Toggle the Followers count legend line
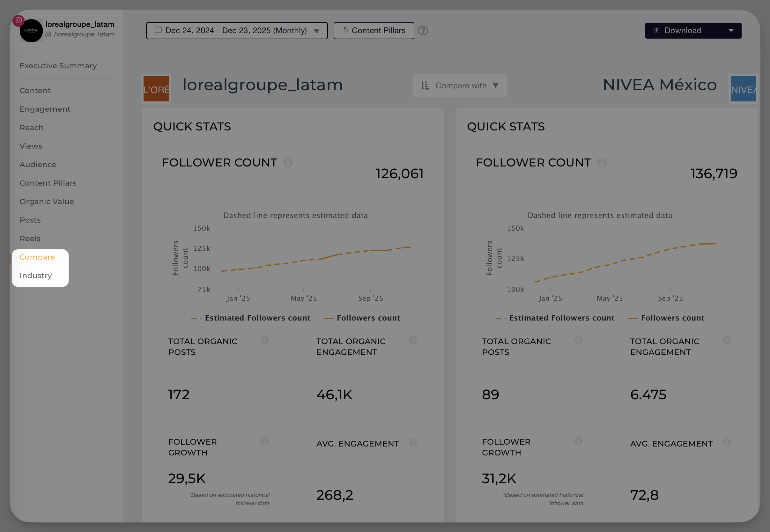Viewport: 770px width, 532px height. pyautogui.click(x=368, y=318)
